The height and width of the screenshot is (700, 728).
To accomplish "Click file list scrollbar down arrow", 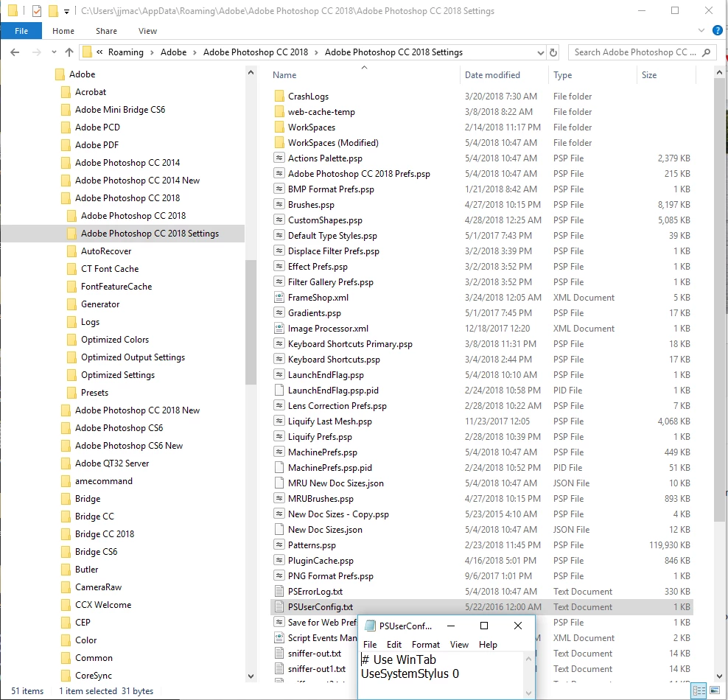I will [x=719, y=676].
